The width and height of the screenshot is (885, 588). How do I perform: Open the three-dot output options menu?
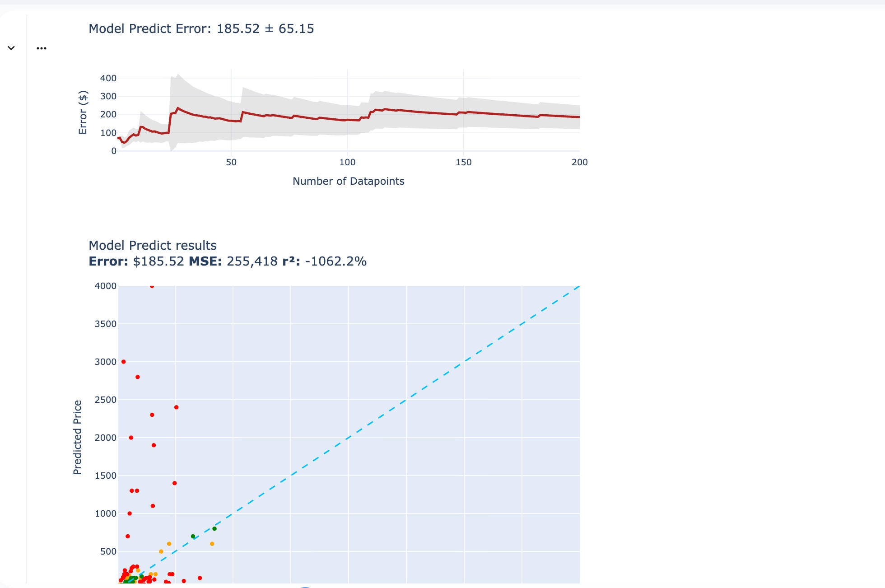42,48
